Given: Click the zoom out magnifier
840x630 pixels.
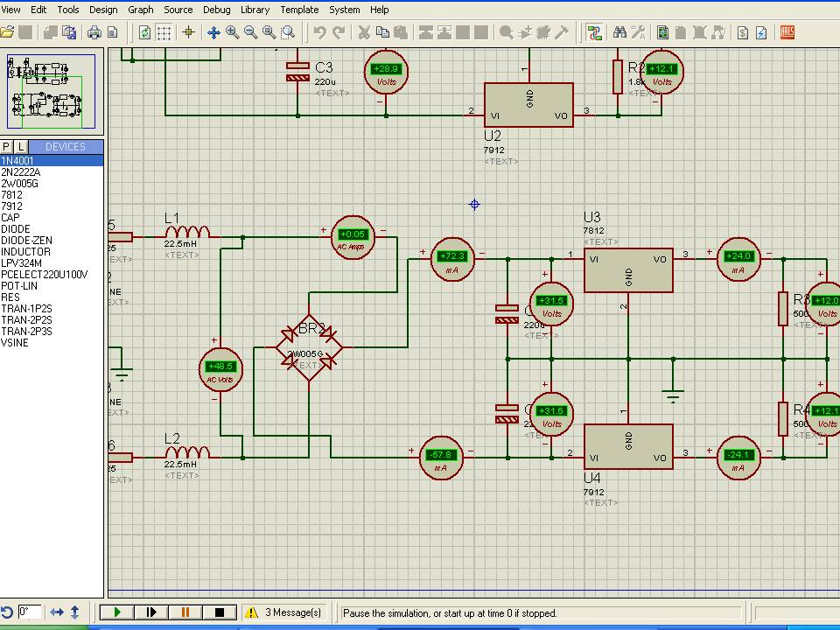Looking at the screenshot, I should pyautogui.click(x=250, y=32).
